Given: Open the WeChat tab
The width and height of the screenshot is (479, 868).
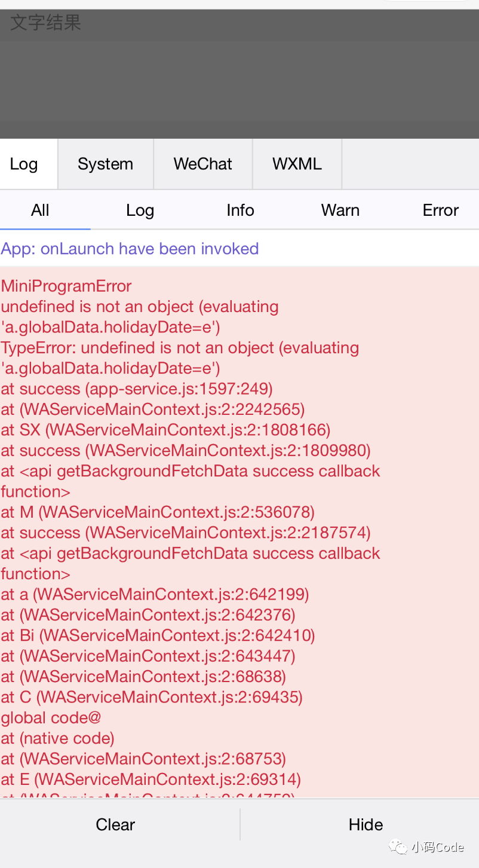Looking at the screenshot, I should coord(203,164).
